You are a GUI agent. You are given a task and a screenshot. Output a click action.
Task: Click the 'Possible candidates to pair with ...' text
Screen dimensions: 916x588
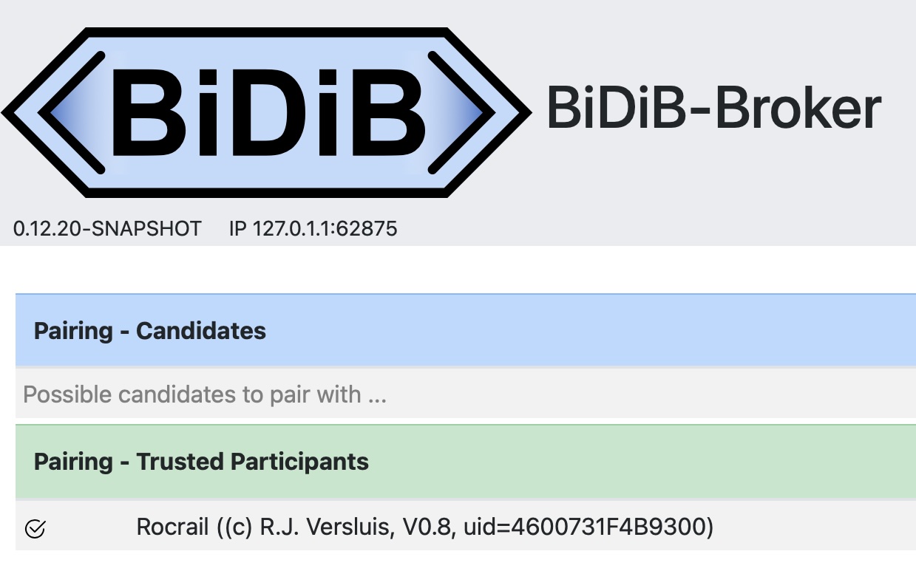[205, 394]
